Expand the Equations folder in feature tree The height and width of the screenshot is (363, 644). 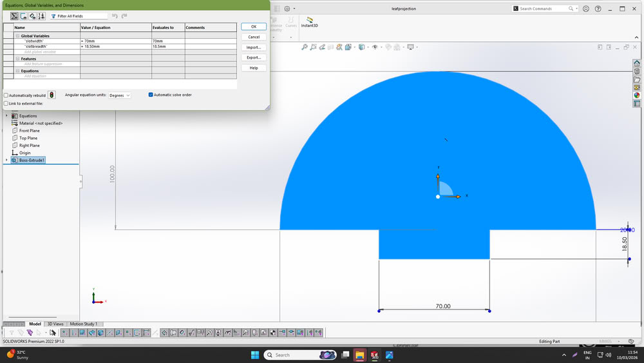pyautogui.click(x=6, y=116)
